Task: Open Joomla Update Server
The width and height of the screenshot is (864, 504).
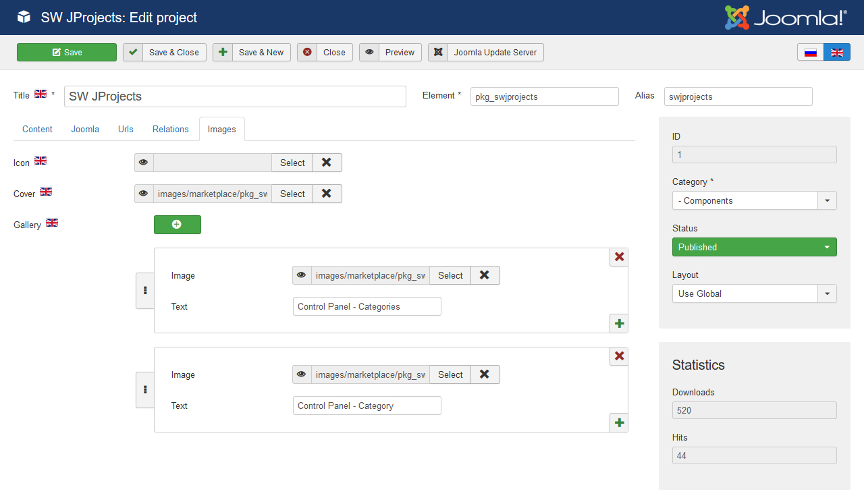Action: point(486,53)
